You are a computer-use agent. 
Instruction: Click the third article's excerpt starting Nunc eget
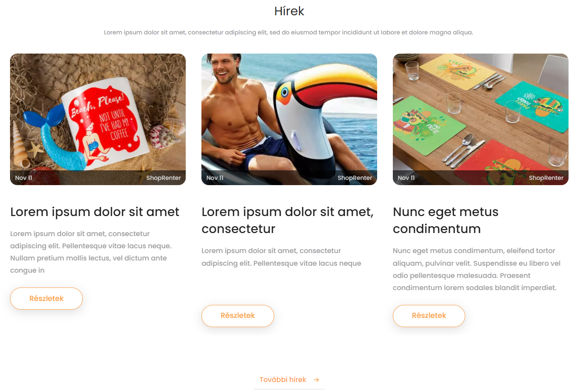point(477,269)
